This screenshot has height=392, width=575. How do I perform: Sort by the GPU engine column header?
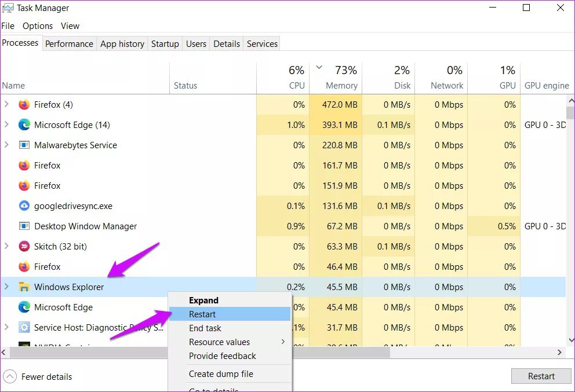pos(547,78)
